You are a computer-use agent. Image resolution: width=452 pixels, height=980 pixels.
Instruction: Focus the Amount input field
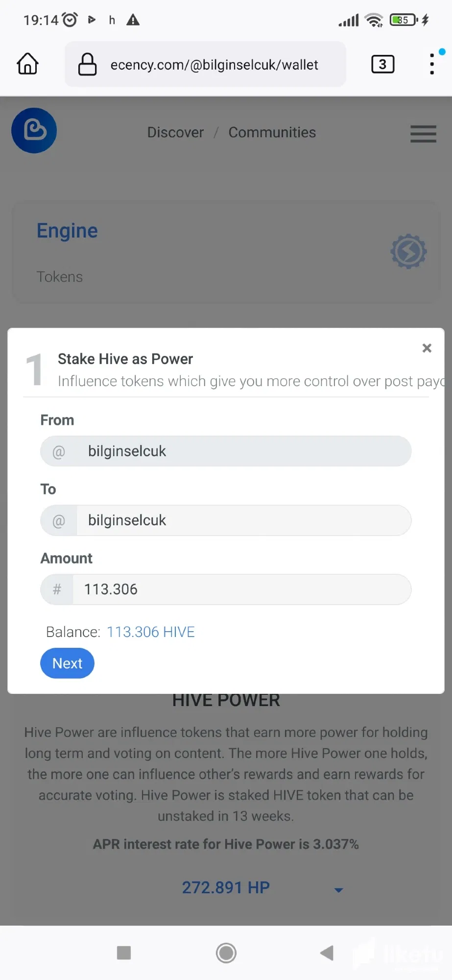pyautogui.click(x=242, y=589)
